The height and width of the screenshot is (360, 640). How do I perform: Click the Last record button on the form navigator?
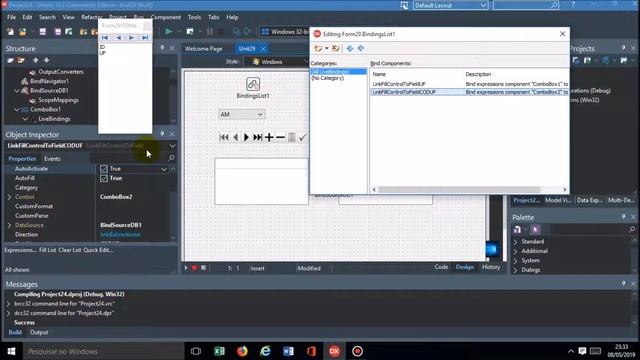point(258,138)
